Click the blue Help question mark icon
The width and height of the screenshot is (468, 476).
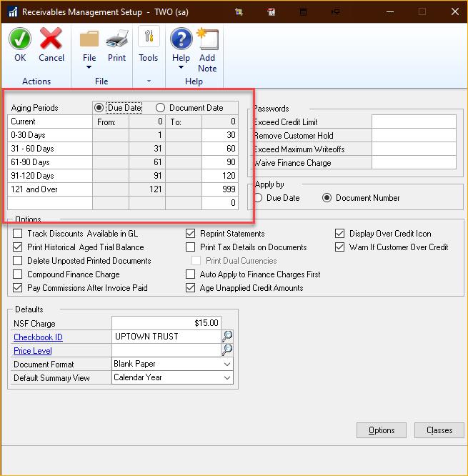pos(181,39)
